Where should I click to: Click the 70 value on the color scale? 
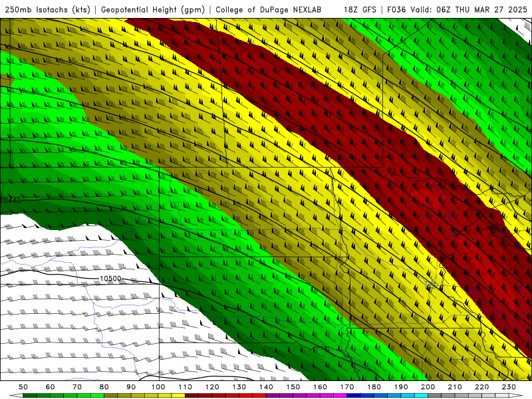tap(77, 387)
